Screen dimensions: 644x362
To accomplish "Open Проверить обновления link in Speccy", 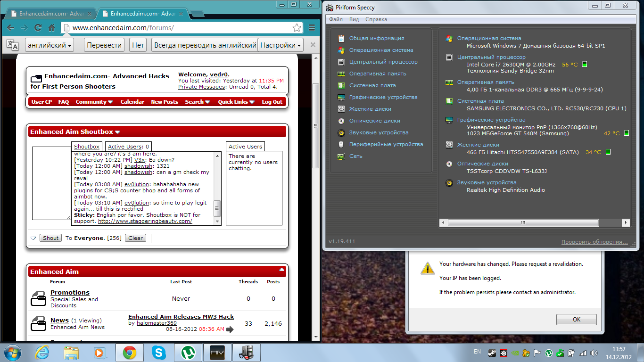I will point(594,242).
